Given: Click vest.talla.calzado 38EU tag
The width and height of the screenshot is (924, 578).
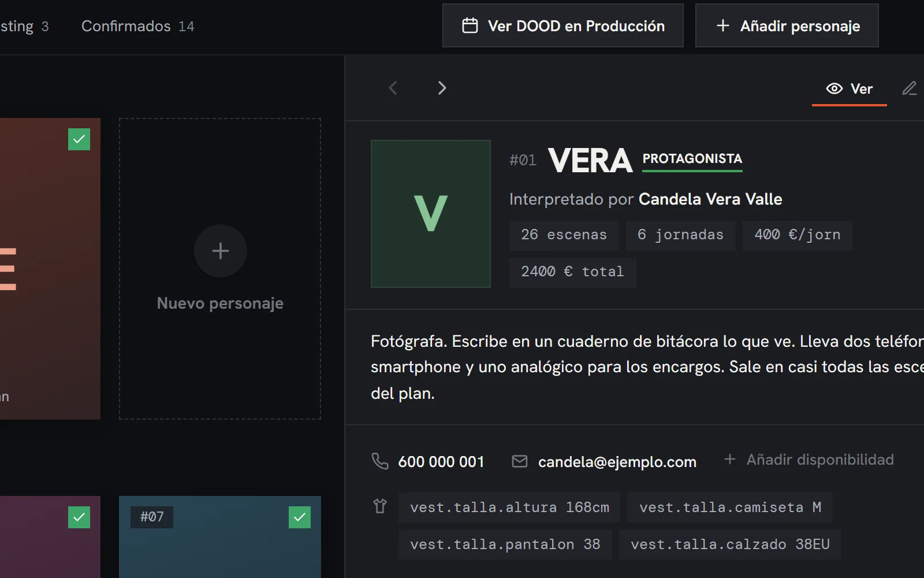Looking at the screenshot, I should click(730, 544).
